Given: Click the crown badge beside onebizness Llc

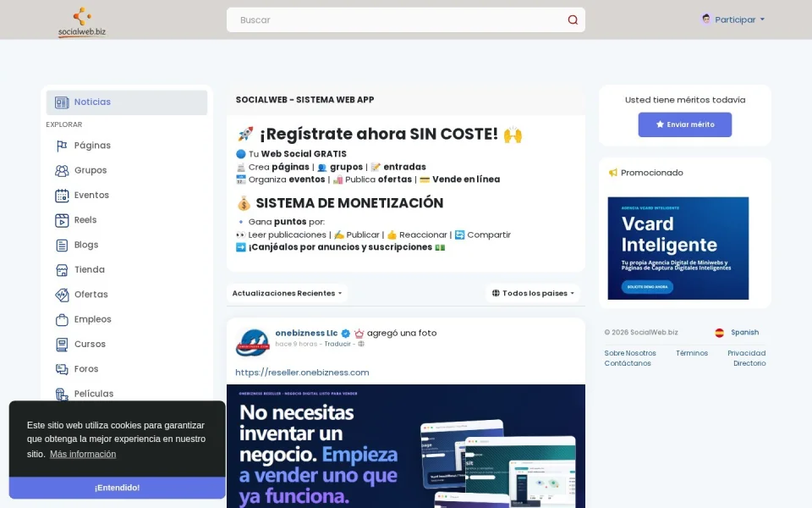Looking at the screenshot, I should coord(359,334).
